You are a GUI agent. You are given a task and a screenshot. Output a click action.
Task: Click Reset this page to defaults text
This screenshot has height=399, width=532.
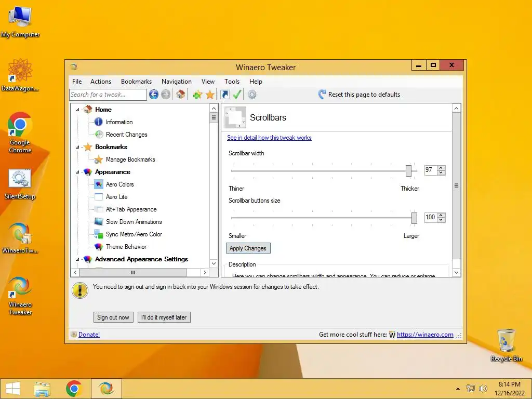364,95
